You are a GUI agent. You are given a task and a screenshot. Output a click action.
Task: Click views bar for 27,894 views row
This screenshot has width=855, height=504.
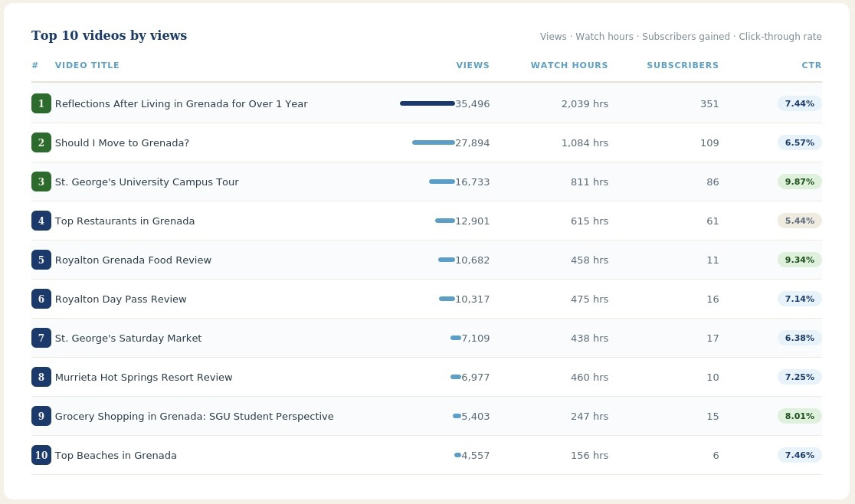click(x=434, y=142)
